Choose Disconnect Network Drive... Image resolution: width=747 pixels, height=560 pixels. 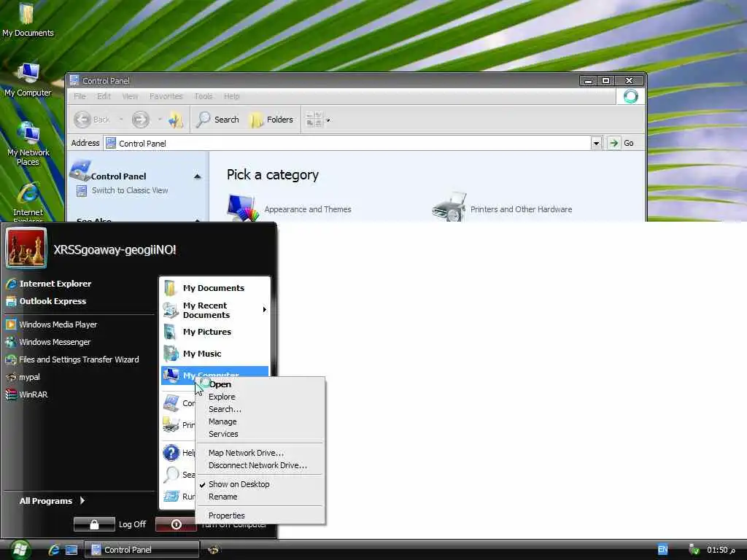pyautogui.click(x=258, y=465)
